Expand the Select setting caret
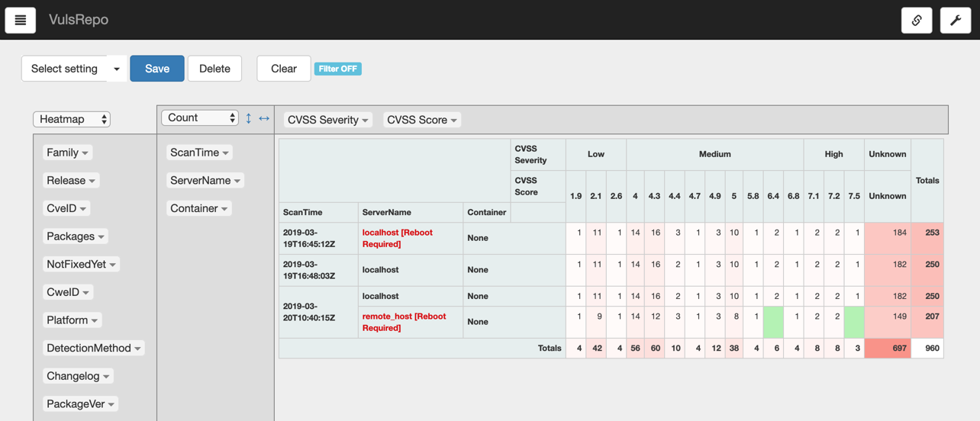The image size is (980, 421). click(x=117, y=69)
